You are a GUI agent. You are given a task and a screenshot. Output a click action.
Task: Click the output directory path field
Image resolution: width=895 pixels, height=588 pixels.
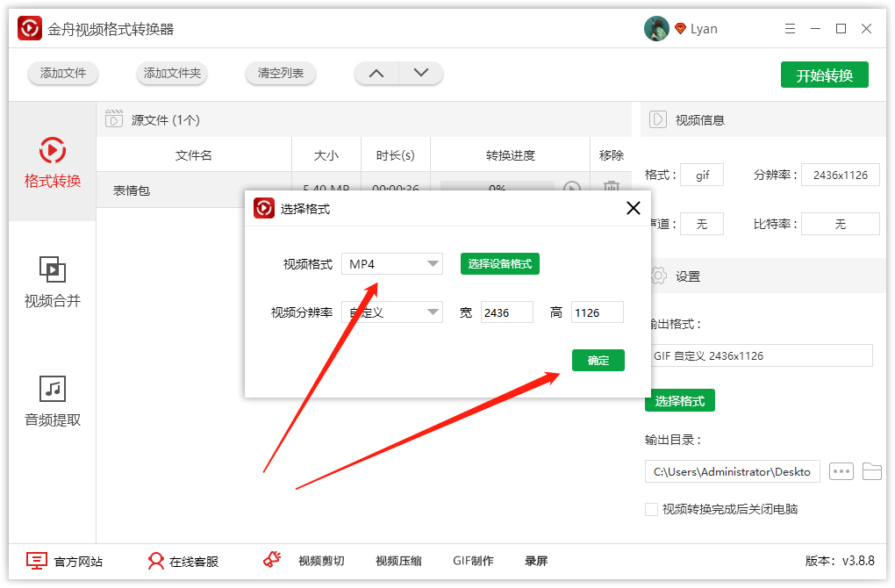(733, 471)
